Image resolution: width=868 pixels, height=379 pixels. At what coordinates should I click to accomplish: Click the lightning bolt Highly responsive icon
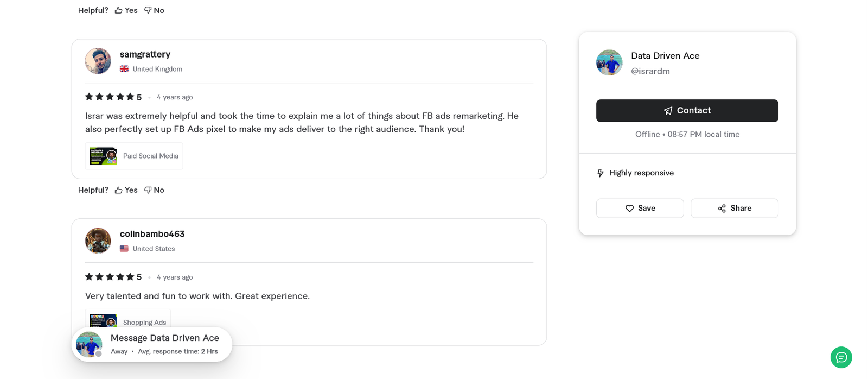[600, 173]
